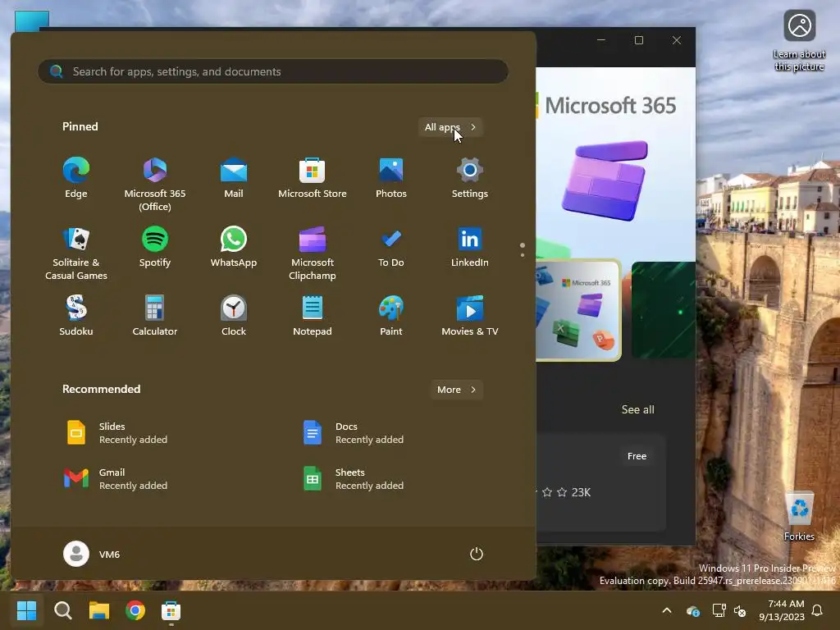Select the green dark thumbnail in Store
The width and height of the screenshot is (840, 630).
663,310
